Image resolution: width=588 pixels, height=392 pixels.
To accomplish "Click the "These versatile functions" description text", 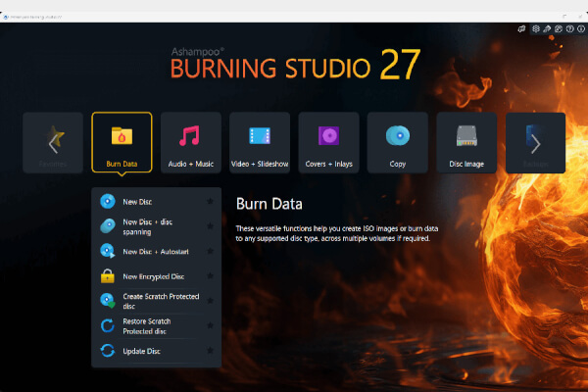I will 337,233.
